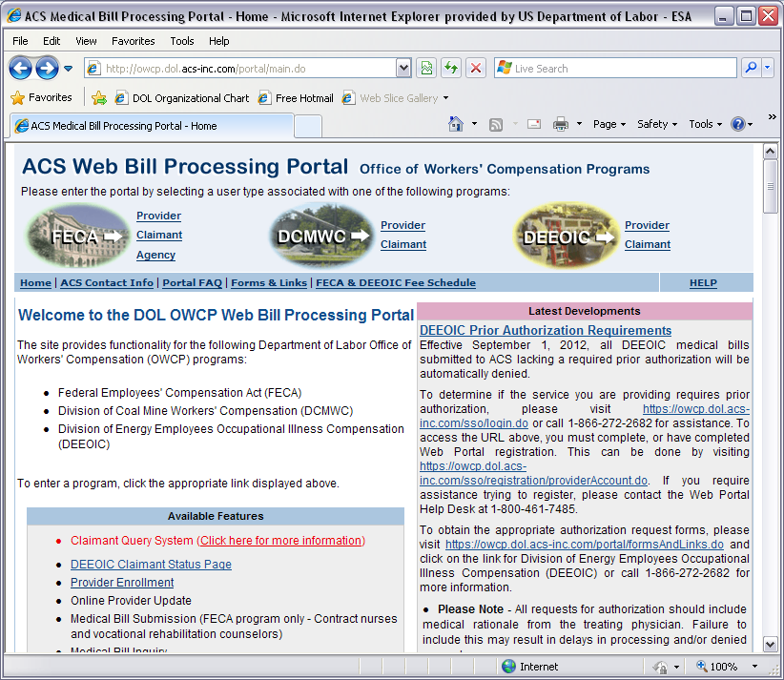784x680 pixels.
Task: Click the Read Mail envelope icon
Action: click(534, 124)
